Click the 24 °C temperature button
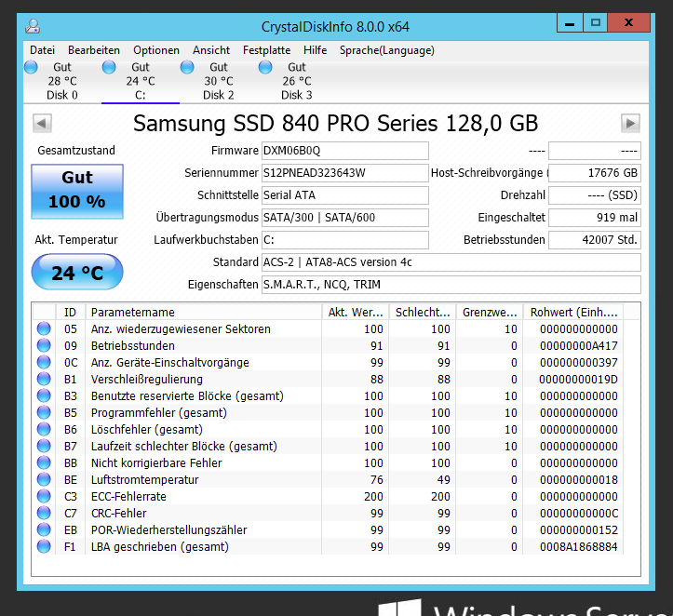The image size is (673, 616). (x=77, y=272)
